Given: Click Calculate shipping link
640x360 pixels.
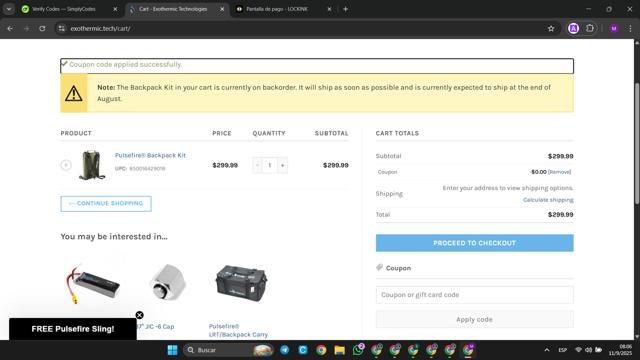Looking at the screenshot, I should [x=548, y=200].
